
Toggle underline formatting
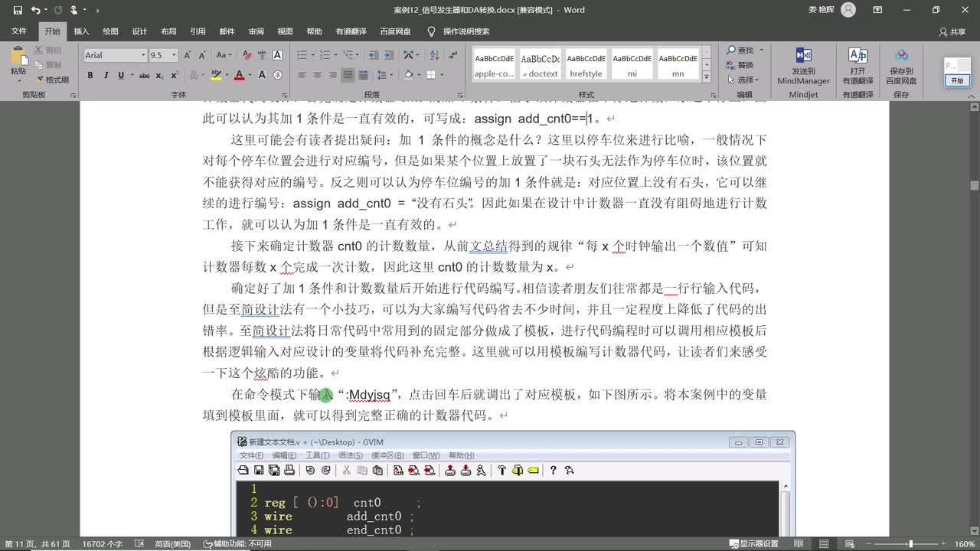(x=121, y=75)
